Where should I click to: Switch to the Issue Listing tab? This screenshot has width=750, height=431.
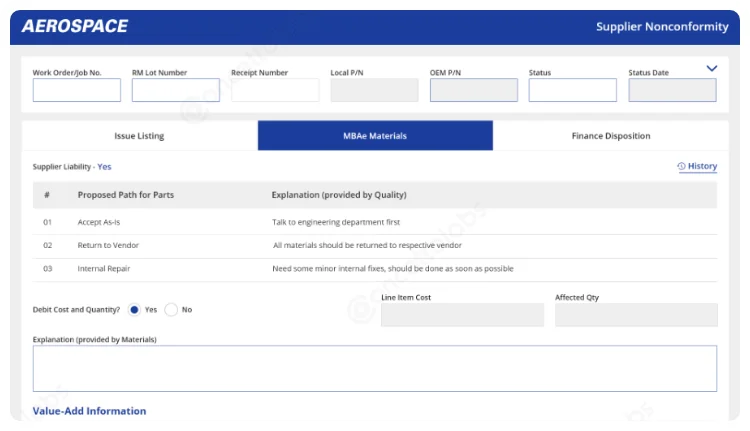pos(140,136)
